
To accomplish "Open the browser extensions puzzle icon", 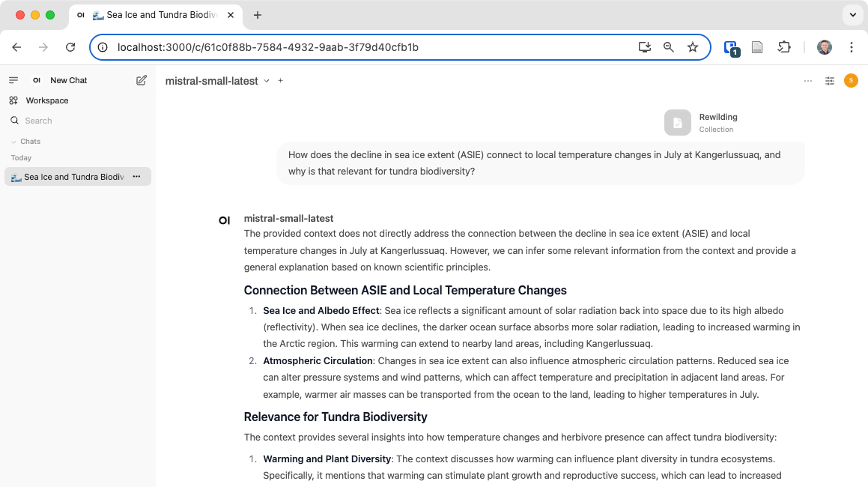I will point(784,46).
